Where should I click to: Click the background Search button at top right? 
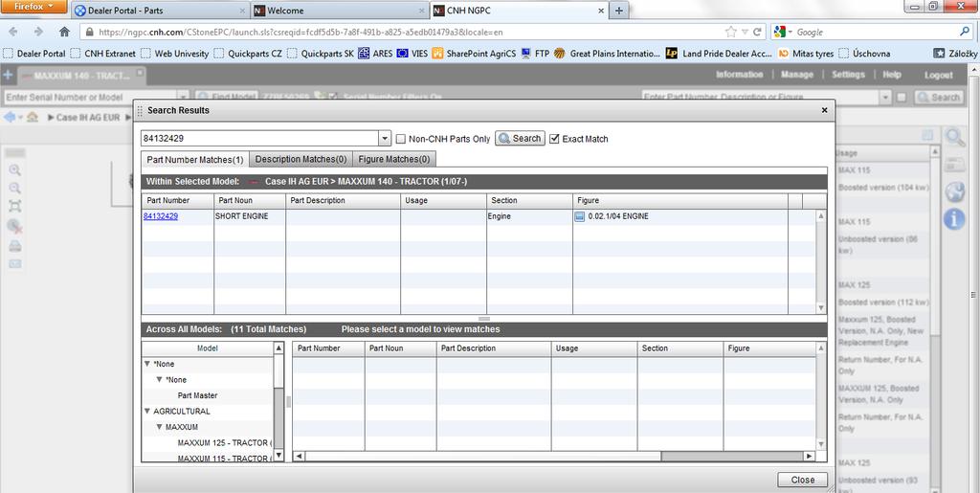tap(938, 97)
